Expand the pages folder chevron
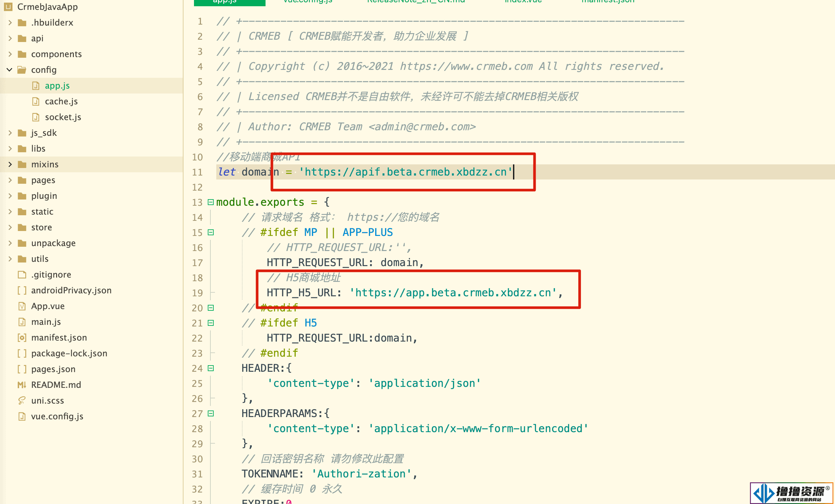This screenshot has width=835, height=504. pos(10,180)
